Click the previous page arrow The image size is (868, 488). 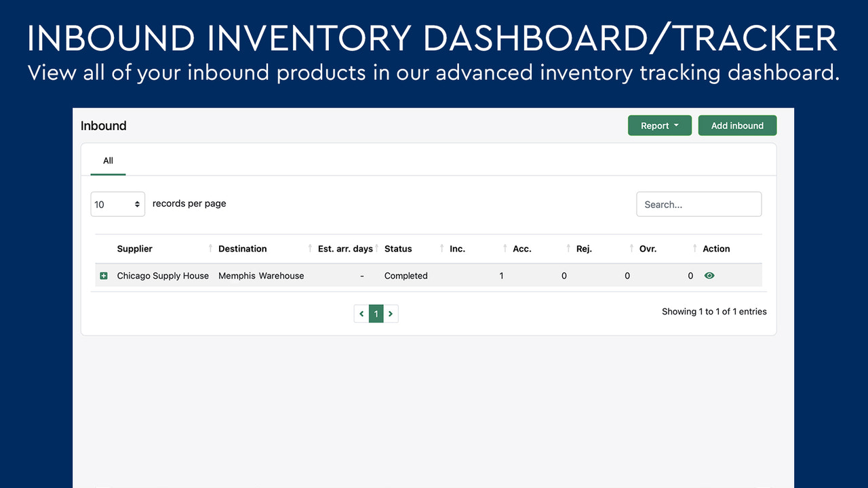361,313
